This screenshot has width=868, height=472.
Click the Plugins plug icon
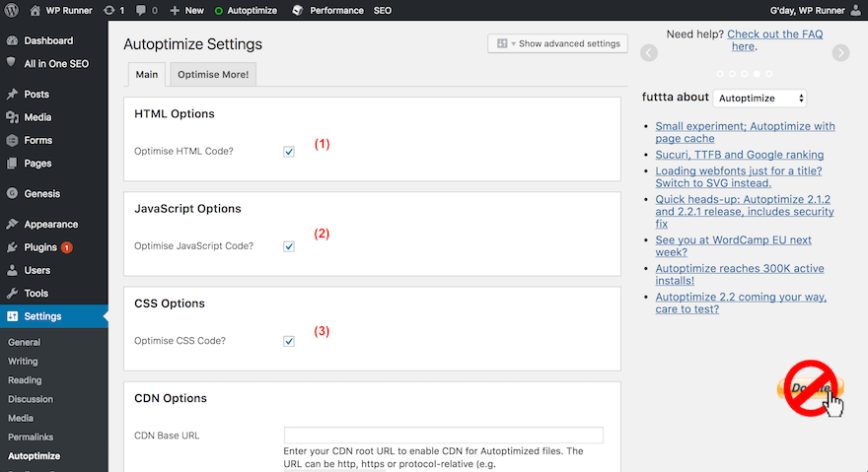12,246
